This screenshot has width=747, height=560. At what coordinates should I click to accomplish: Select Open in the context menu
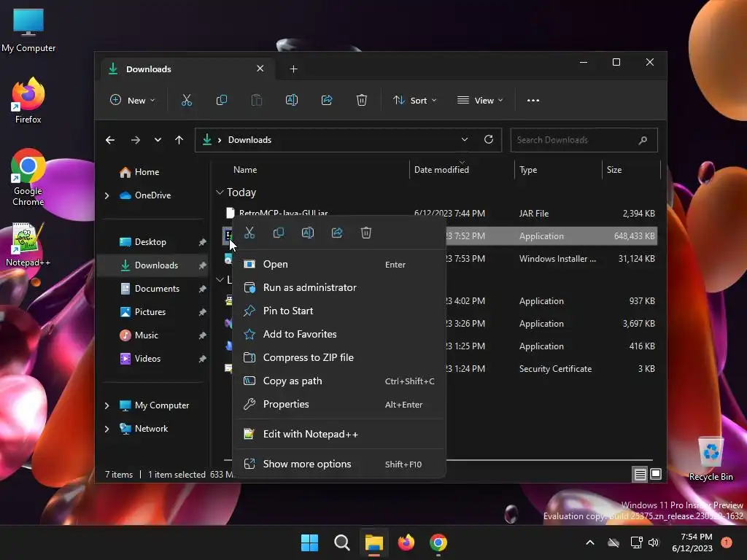click(338, 264)
